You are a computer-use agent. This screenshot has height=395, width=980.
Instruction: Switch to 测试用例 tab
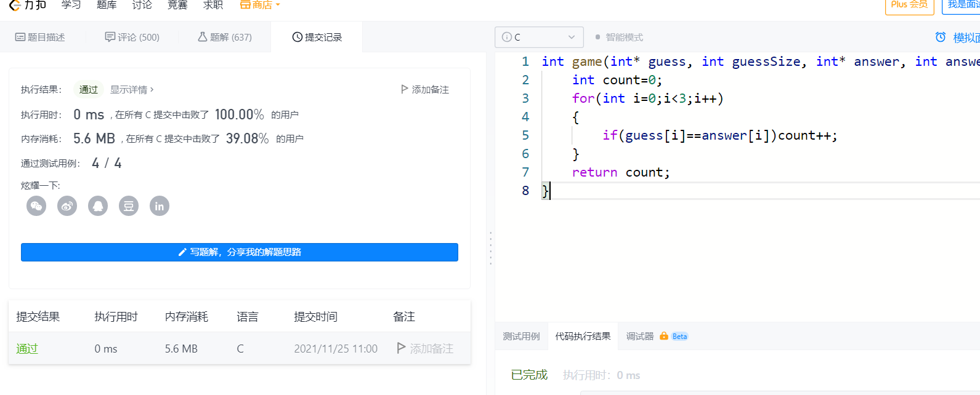point(521,336)
